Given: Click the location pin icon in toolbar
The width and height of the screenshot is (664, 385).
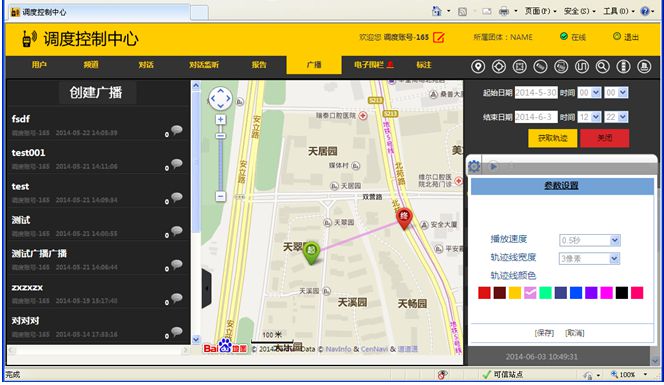Looking at the screenshot, I should (478, 66).
